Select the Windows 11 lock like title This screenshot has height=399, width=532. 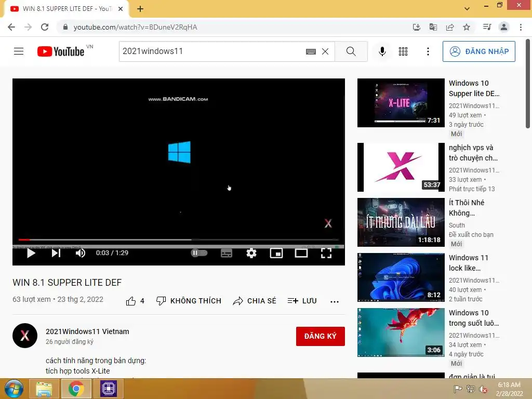coord(469,263)
